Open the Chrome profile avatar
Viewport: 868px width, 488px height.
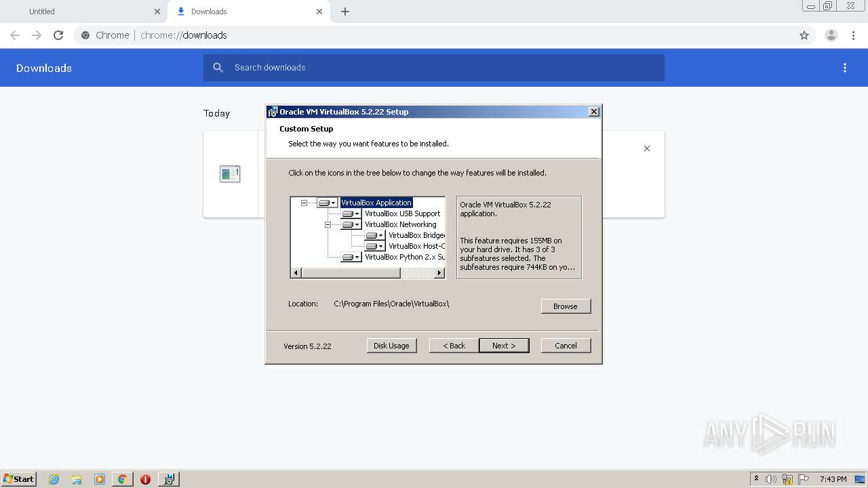tap(831, 35)
